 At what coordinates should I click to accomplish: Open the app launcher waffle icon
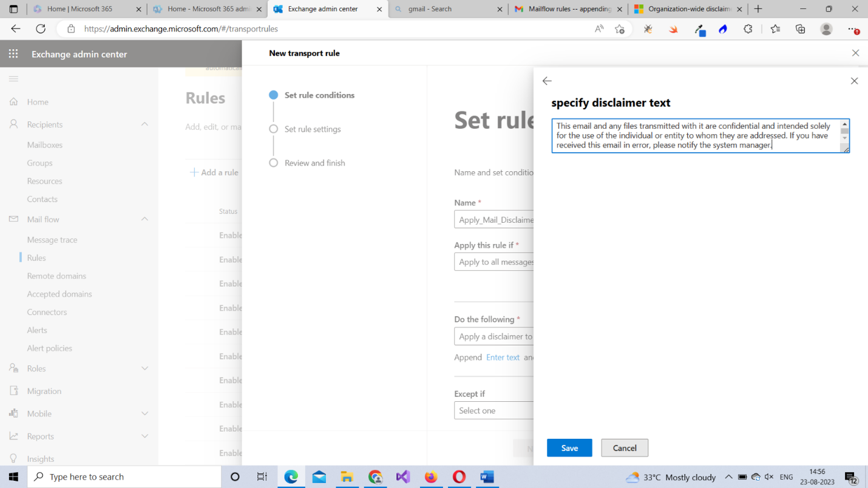[13, 54]
